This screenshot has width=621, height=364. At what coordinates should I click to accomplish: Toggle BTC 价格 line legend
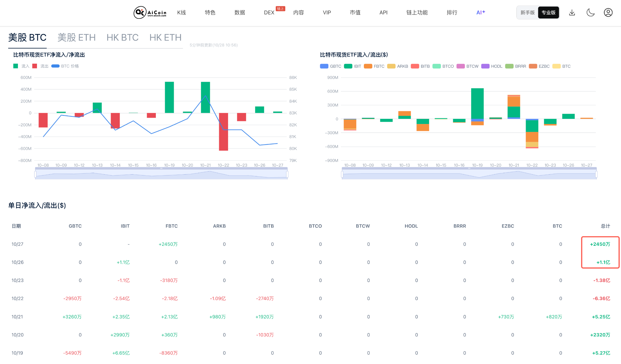tap(65, 66)
